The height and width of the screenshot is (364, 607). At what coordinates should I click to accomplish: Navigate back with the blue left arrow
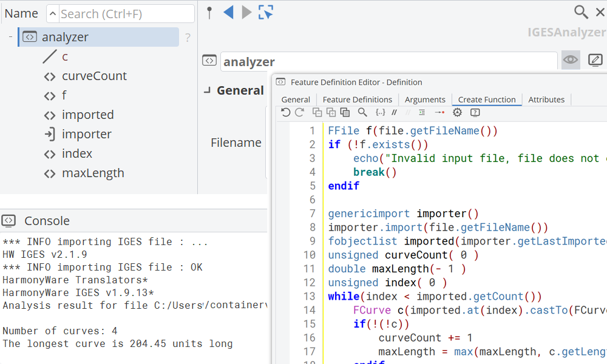pyautogui.click(x=228, y=12)
